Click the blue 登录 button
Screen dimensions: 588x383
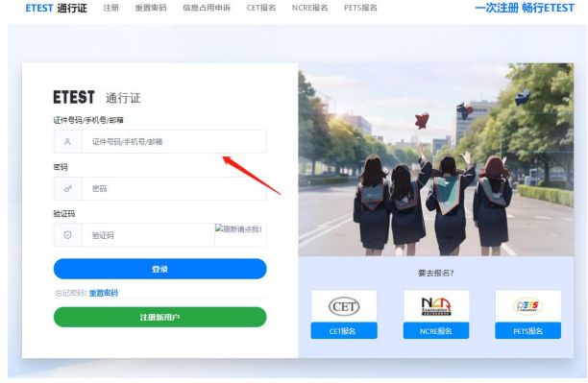(160, 269)
